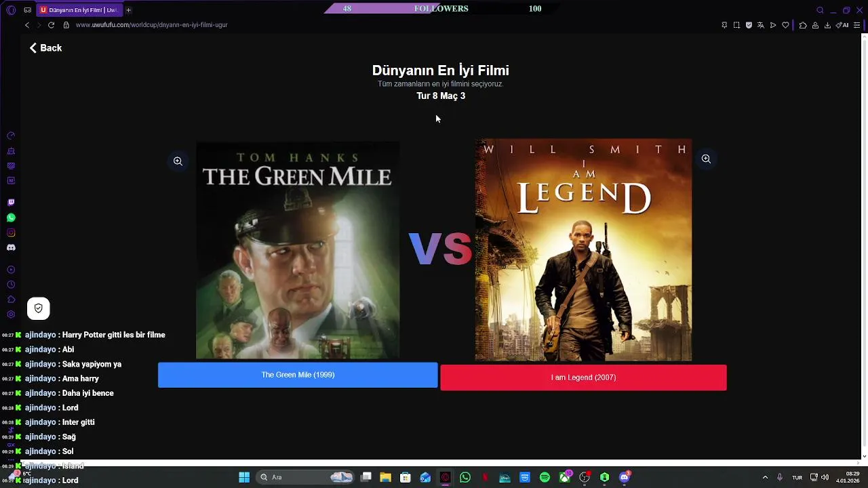Image resolution: width=868 pixels, height=488 pixels.
Task: Open the sidebar player icon
Action: 11,270
